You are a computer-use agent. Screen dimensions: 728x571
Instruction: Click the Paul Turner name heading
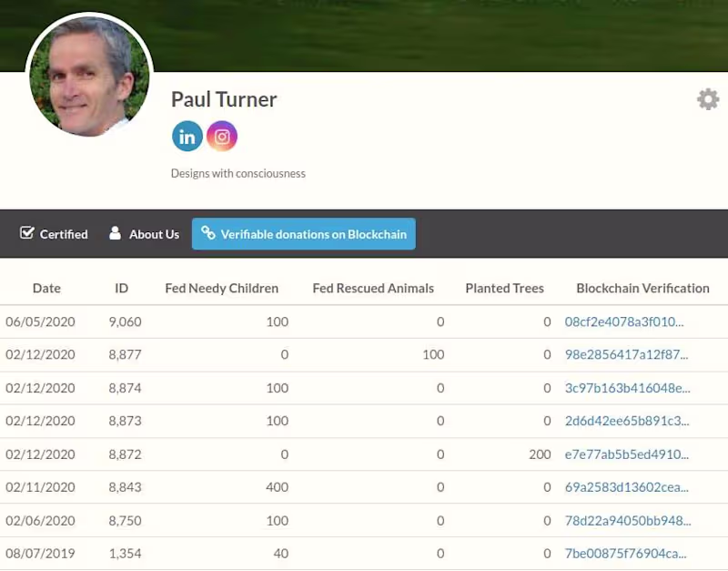tap(224, 99)
